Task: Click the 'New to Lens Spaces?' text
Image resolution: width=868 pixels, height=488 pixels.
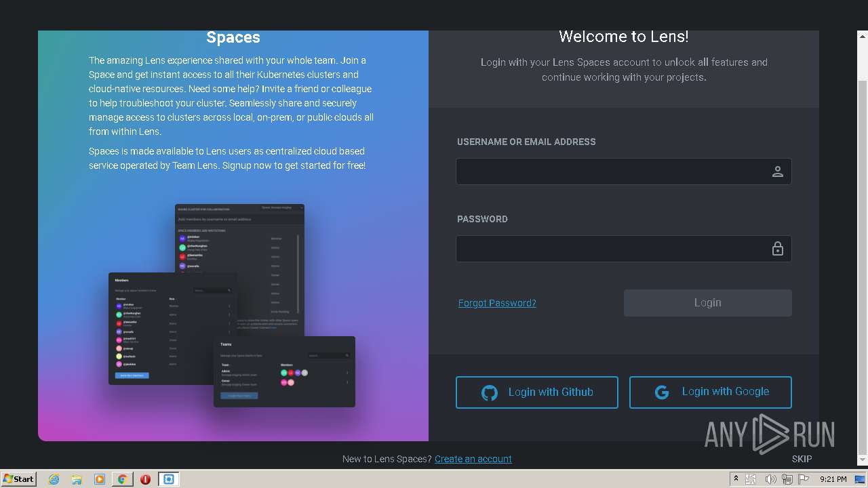Action: [x=387, y=459]
